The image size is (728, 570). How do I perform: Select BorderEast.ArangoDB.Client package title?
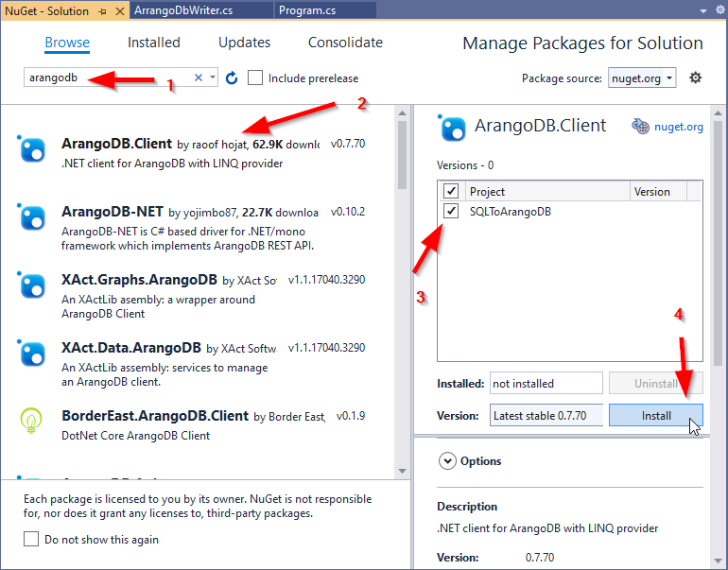[155, 415]
